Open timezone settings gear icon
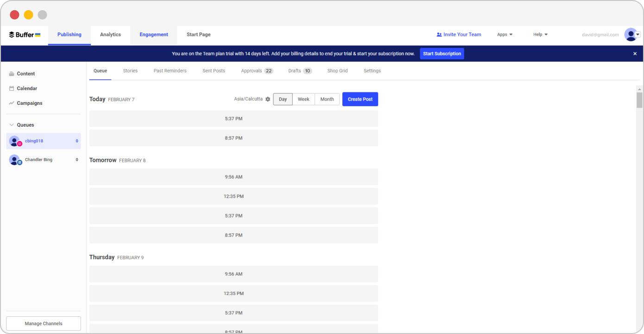The width and height of the screenshot is (644, 334). [268, 99]
